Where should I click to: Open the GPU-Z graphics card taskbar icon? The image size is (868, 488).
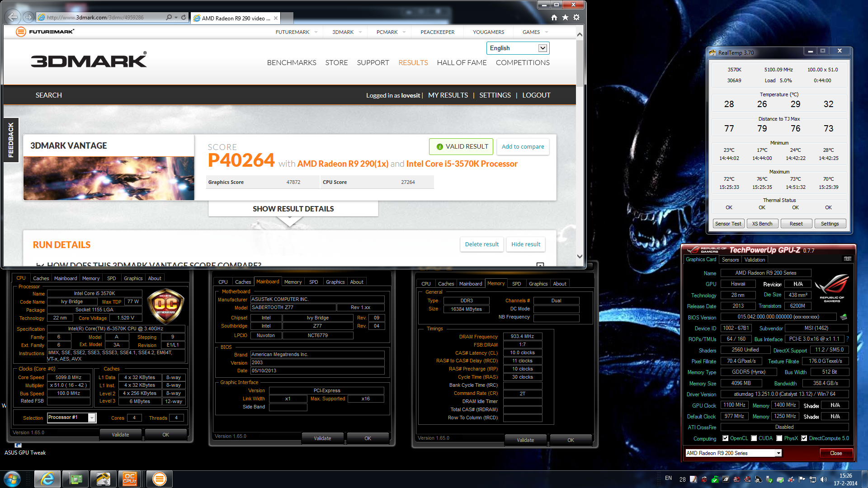click(75, 479)
